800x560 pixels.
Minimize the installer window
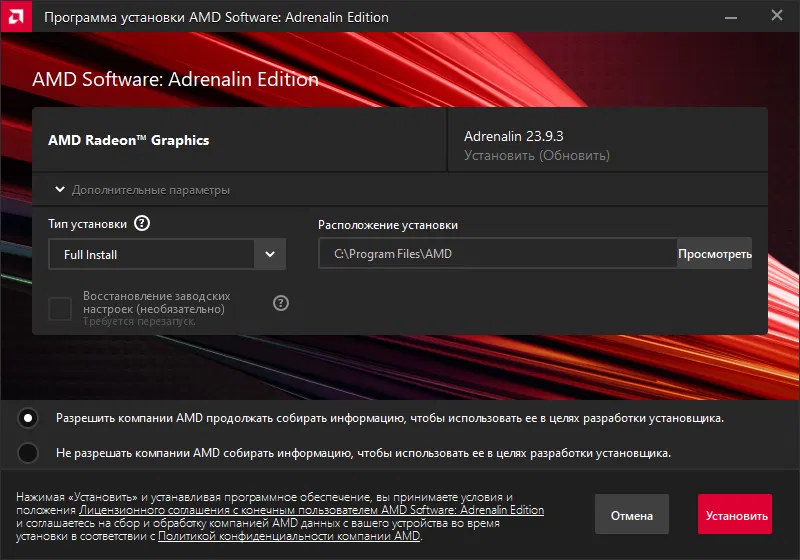coord(731,17)
